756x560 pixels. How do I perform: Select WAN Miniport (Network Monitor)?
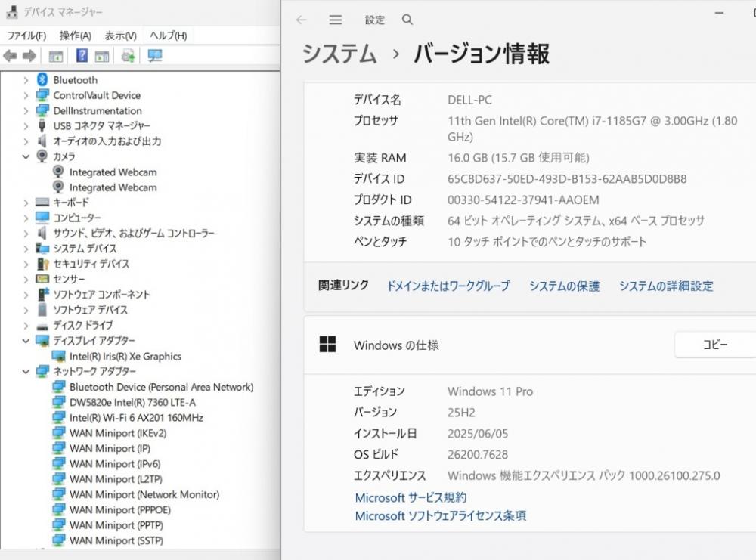(144, 494)
